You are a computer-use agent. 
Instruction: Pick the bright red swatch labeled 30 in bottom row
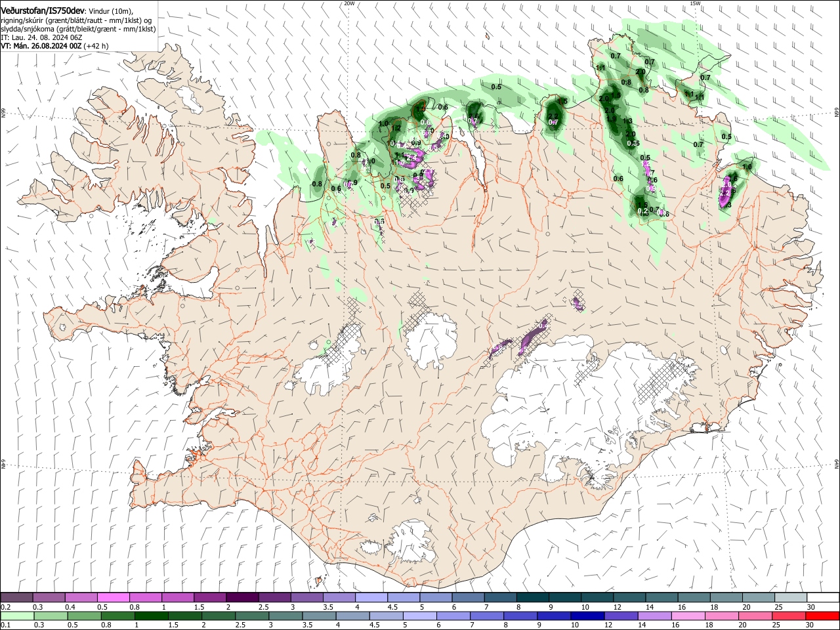[822, 616]
